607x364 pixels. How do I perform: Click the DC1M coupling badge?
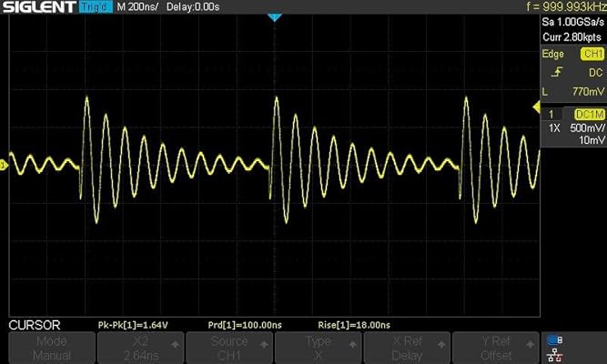click(590, 115)
